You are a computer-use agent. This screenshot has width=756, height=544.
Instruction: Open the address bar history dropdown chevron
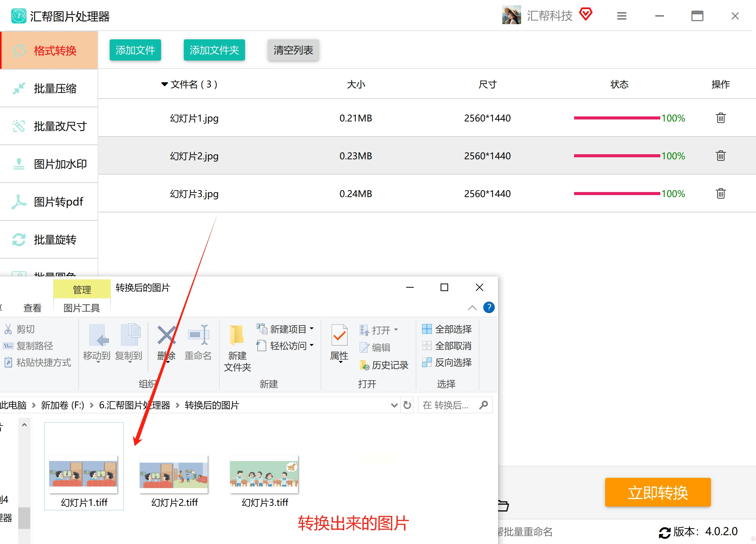[394, 405]
